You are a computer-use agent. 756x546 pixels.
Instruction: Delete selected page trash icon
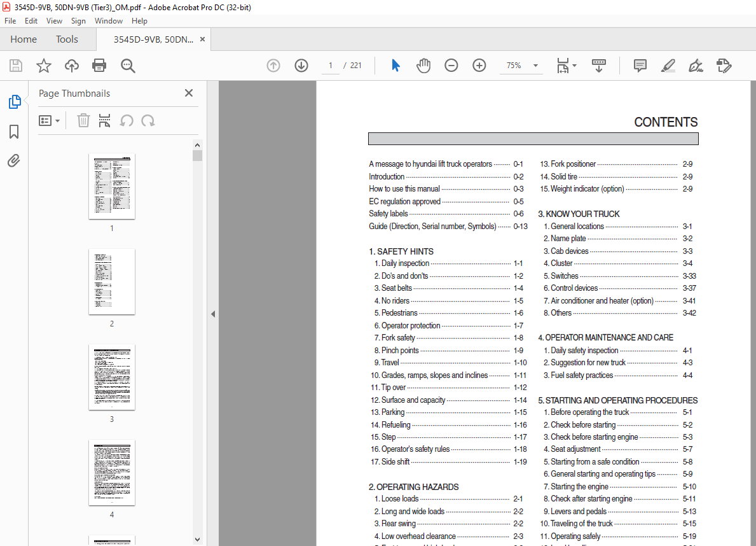point(83,121)
